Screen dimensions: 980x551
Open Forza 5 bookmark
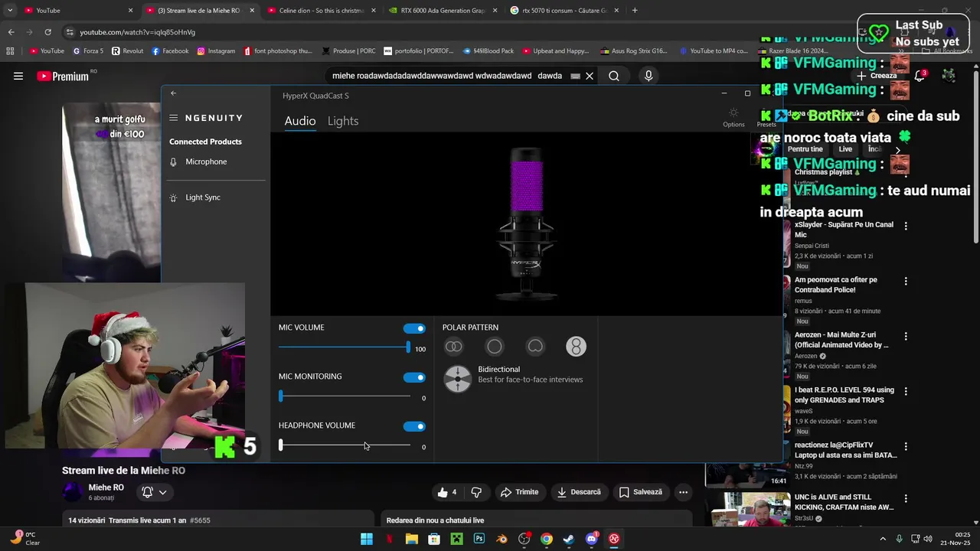point(88,51)
